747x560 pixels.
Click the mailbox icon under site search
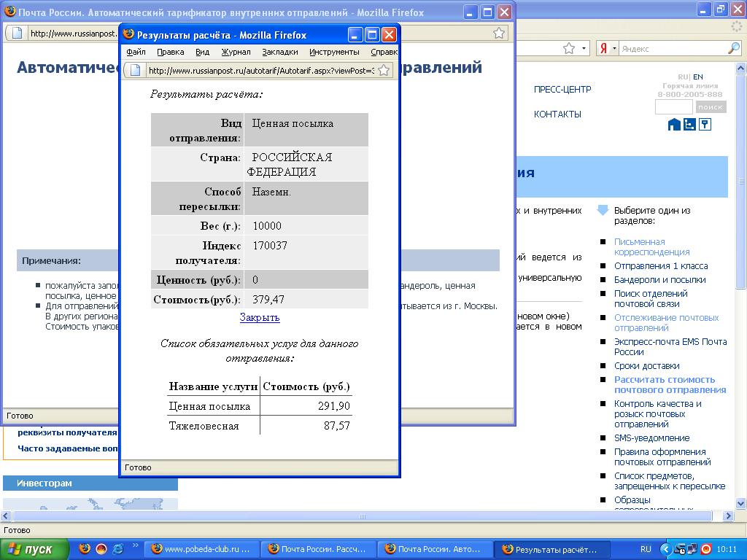coord(705,125)
